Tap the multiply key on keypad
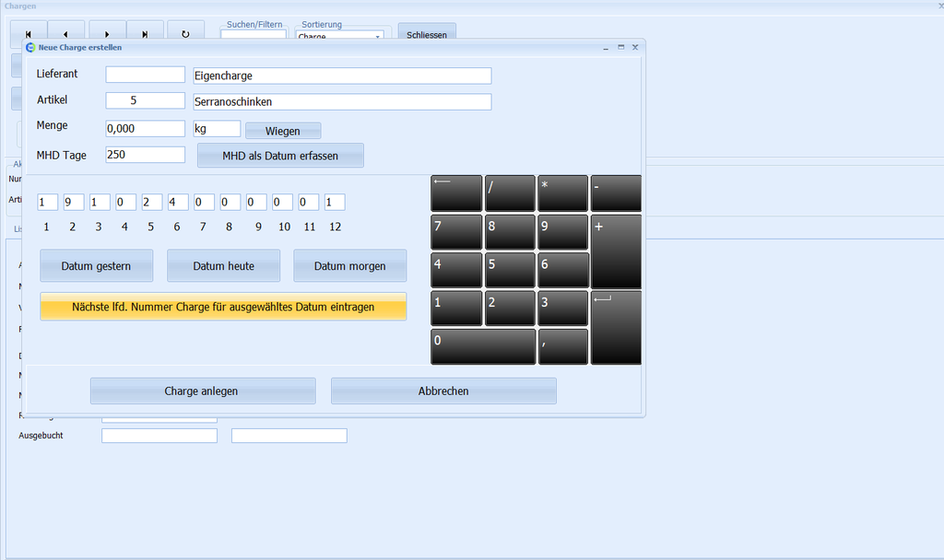 point(563,193)
